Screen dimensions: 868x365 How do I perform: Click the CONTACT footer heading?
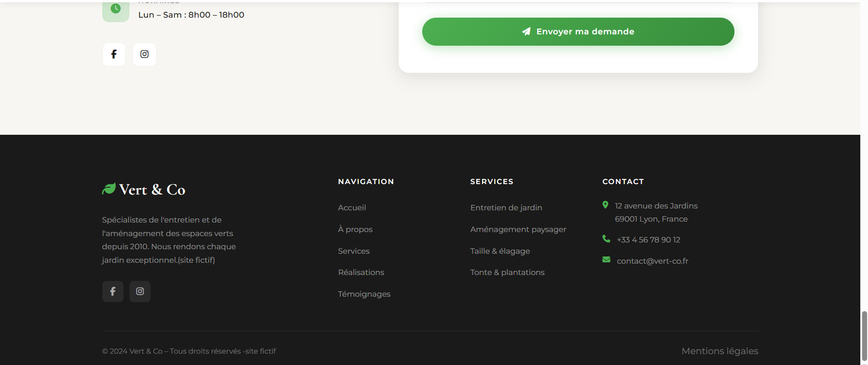pos(623,181)
